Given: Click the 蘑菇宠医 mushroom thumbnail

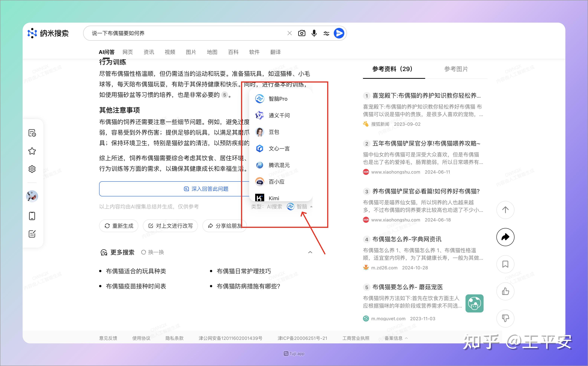Looking at the screenshot, I should coord(475,303).
